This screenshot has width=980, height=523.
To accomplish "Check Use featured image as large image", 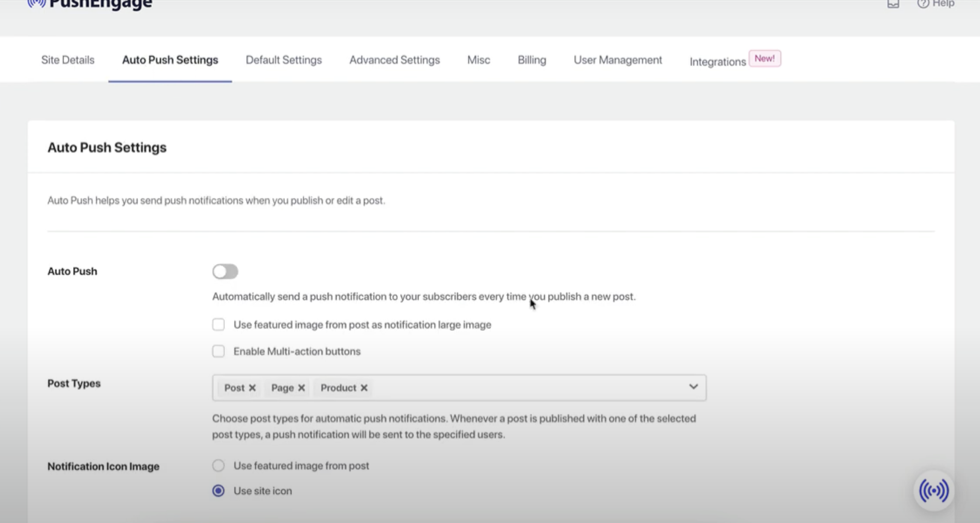I will pos(218,325).
